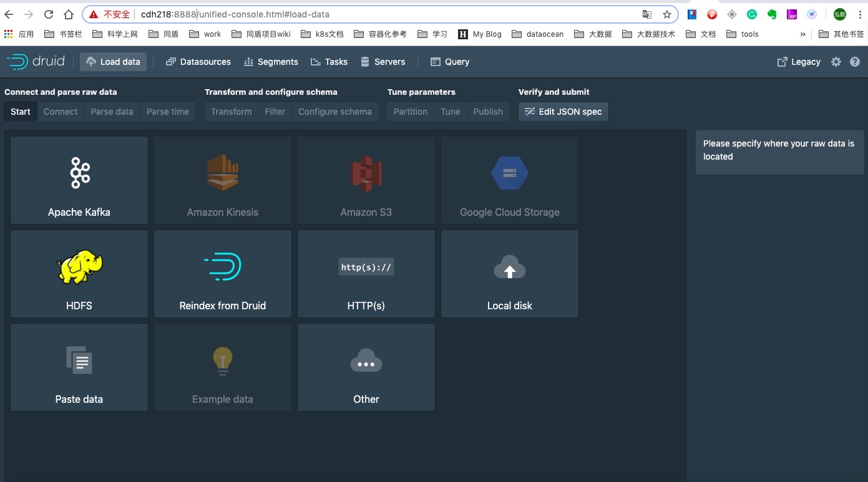The width and height of the screenshot is (868, 482).
Task: Select Reindex from Druid tile
Action: [223, 274]
